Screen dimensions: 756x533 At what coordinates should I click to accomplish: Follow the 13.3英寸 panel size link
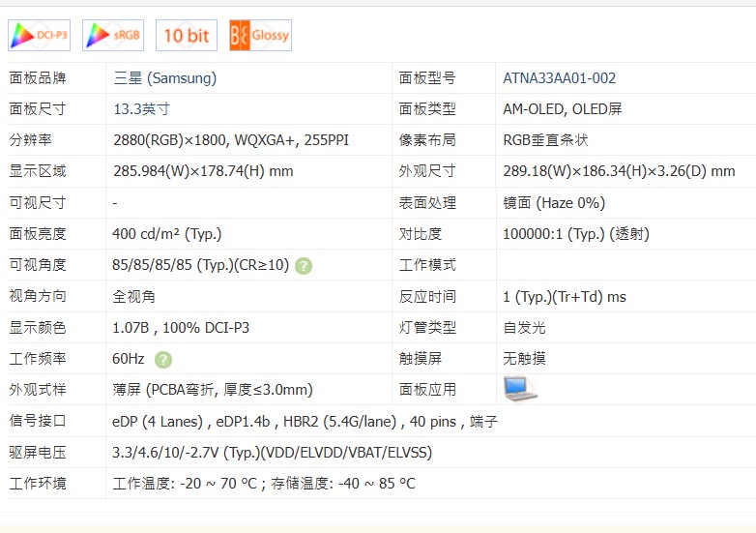(x=141, y=109)
